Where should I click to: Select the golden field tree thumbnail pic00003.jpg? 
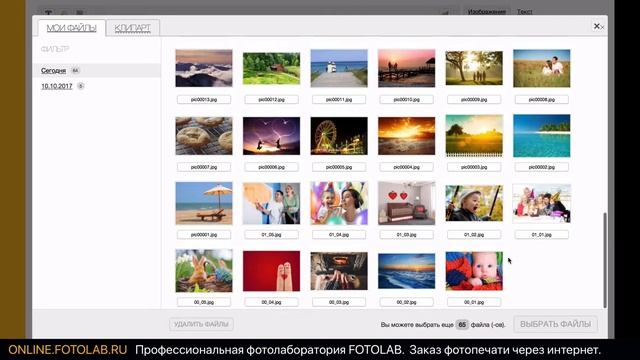(474, 136)
